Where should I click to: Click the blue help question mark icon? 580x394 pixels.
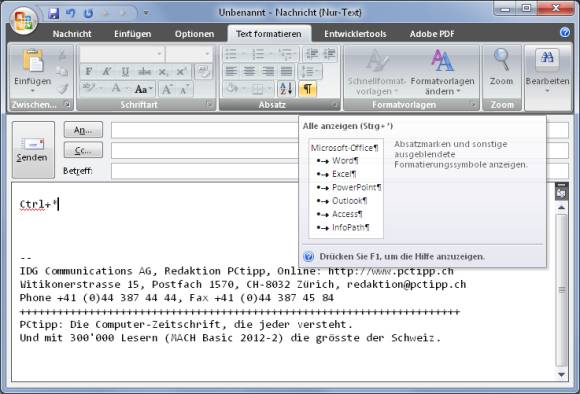[565, 33]
